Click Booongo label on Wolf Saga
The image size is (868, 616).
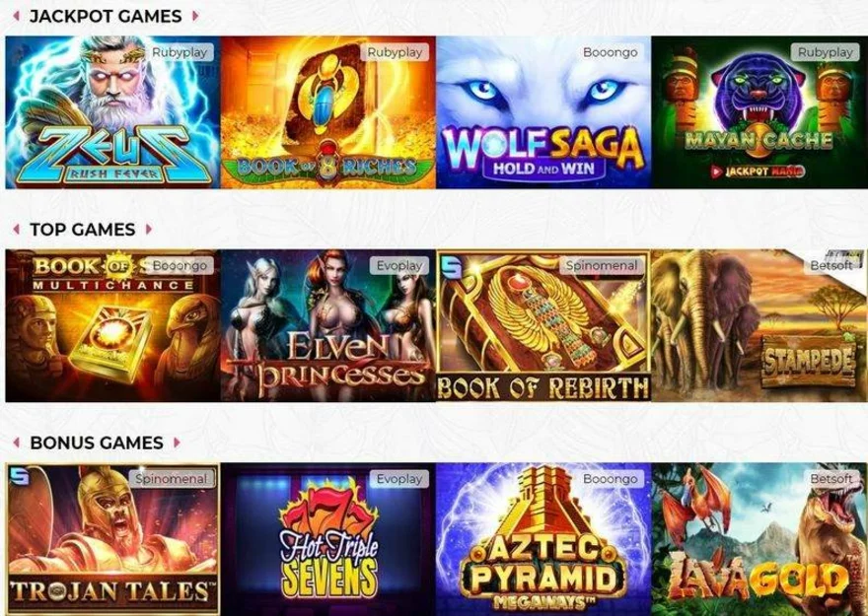pyautogui.click(x=610, y=52)
